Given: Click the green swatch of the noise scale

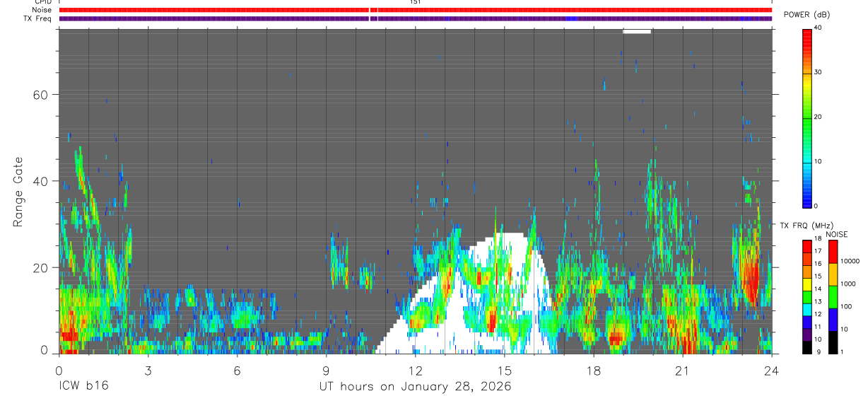Looking at the screenshot, I should click(x=832, y=297).
